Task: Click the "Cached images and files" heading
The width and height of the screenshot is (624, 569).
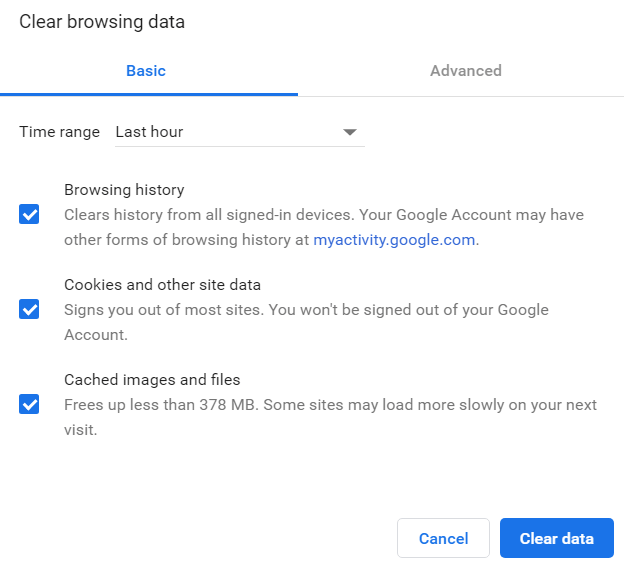Action: [x=152, y=380]
